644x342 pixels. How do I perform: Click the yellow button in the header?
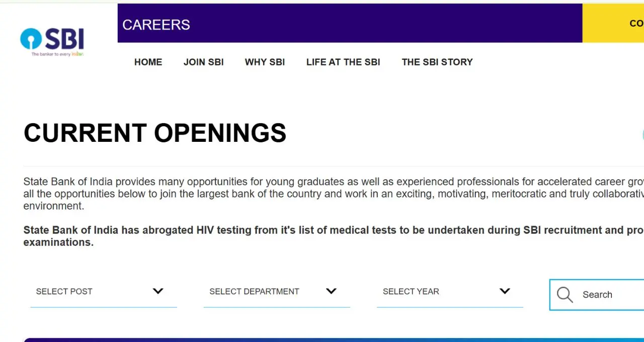pyautogui.click(x=613, y=23)
